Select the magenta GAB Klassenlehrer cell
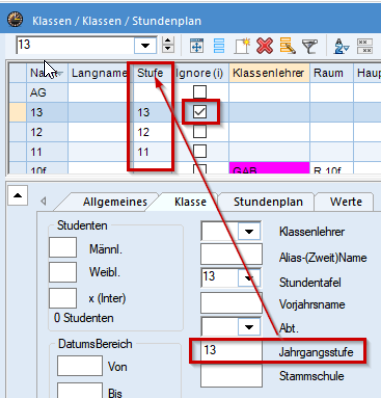382x398 pixels. pos(269,169)
